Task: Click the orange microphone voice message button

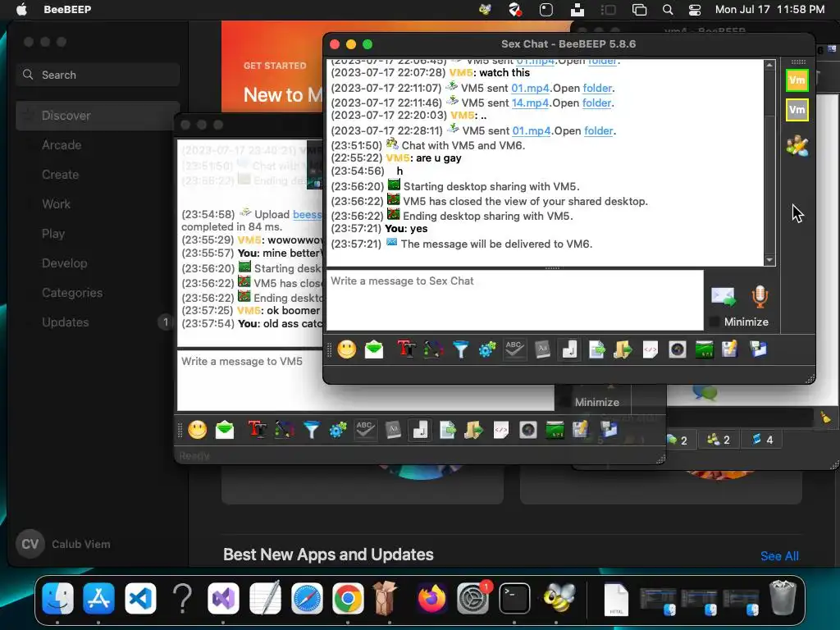Action: click(x=760, y=296)
